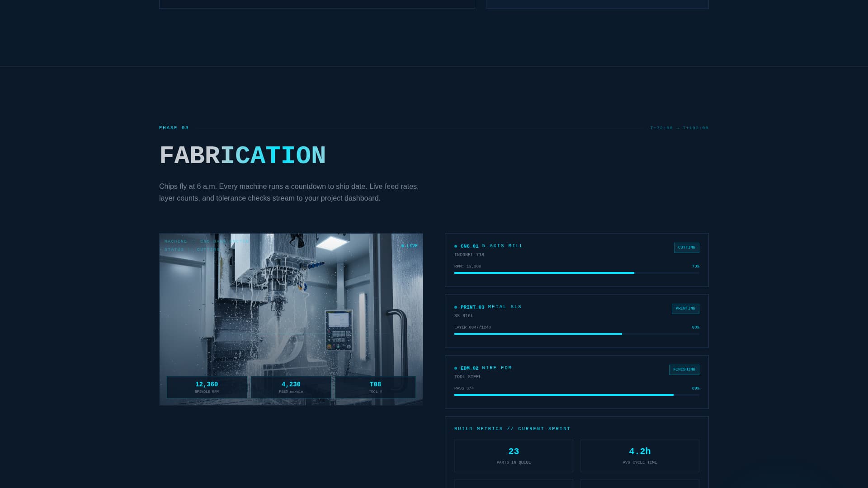Toggle the CUTTING status badge
The width and height of the screenshot is (868, 488).
point(686,248)
